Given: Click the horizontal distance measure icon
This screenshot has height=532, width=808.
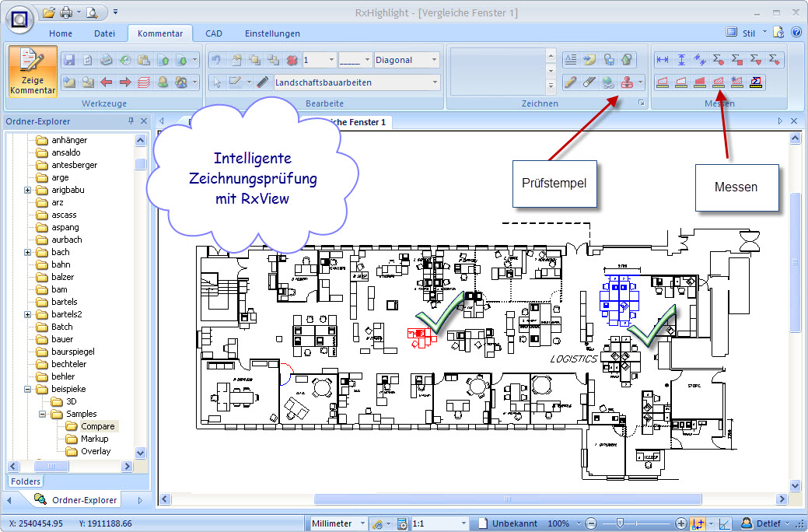Looking at the screenshot, I should tap(662, 60).
